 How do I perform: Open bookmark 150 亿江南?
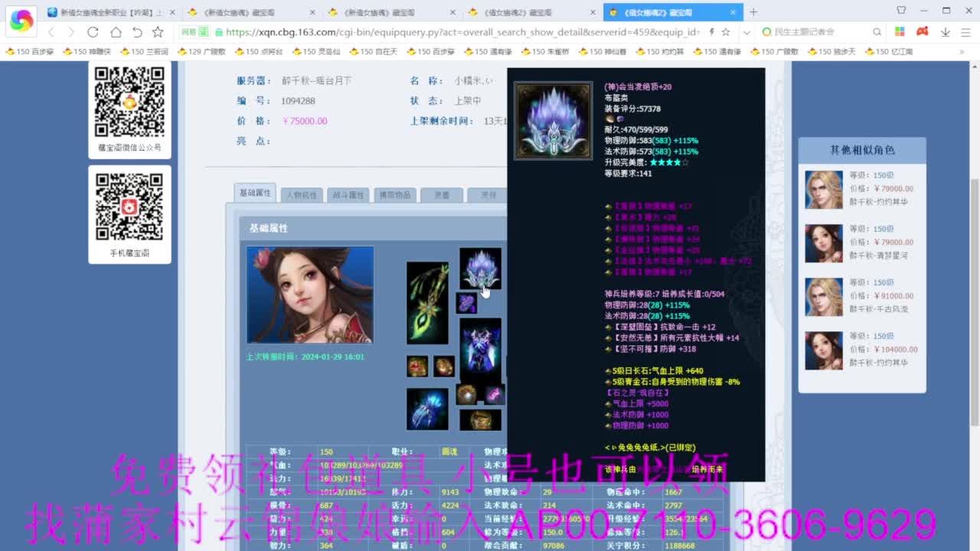coord(889,51)
